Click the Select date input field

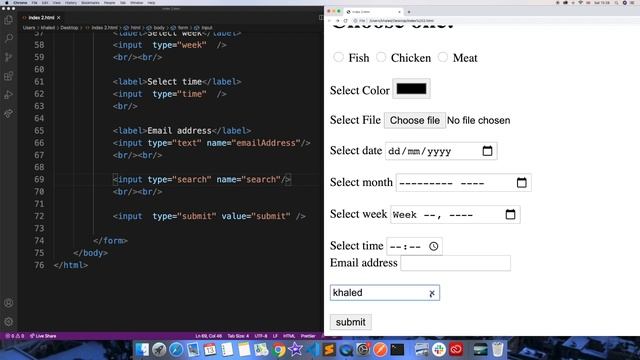(x=441, y=151)
